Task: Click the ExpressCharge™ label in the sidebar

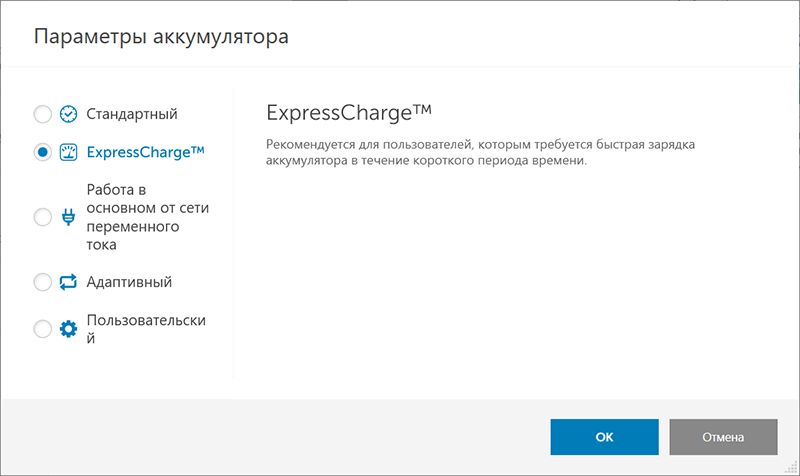Action: (145, 152)
